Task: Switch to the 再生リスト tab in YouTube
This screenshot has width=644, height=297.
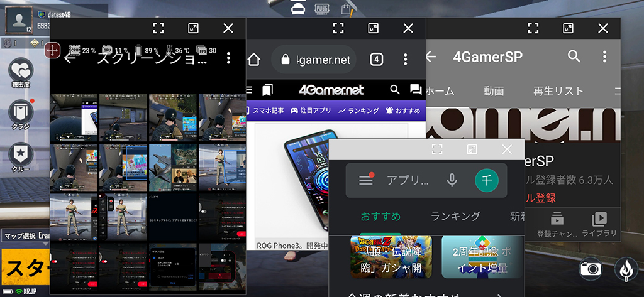Action: tap(558, 91)
